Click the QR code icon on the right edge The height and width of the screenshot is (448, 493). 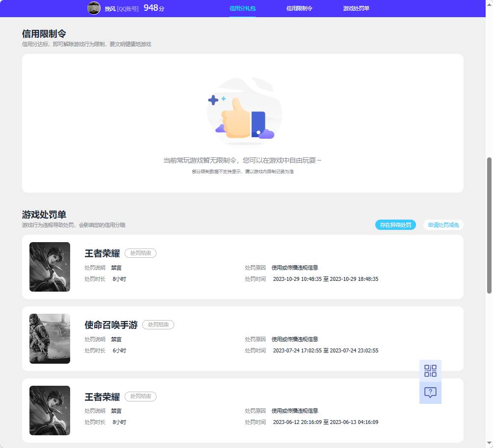430,371
